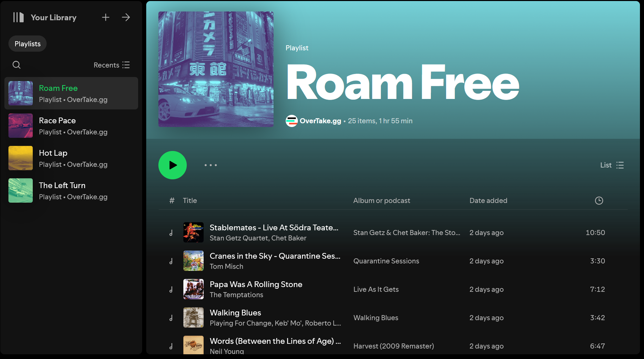Image resolution: width=644 pixels, height=359 pixels.
Task: Open artist Tom Misch
Action: point(226,266)
